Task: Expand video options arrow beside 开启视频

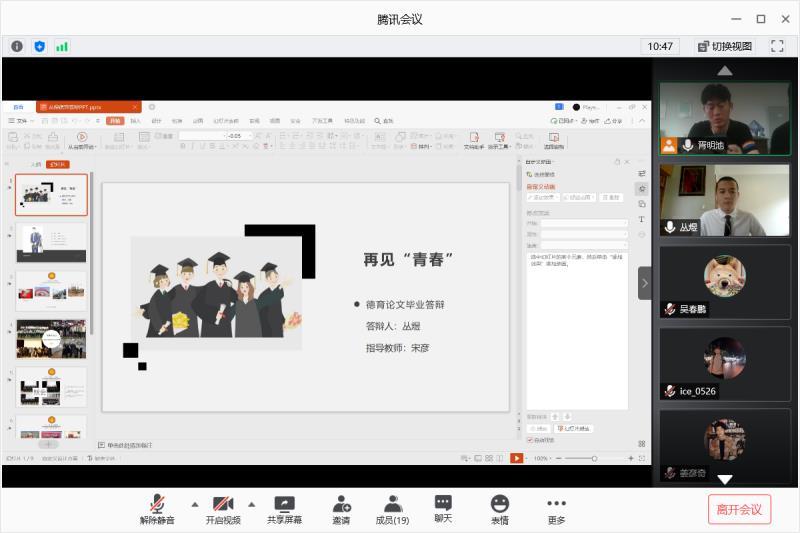Action: pyautogui.click(x=252, y=503)
